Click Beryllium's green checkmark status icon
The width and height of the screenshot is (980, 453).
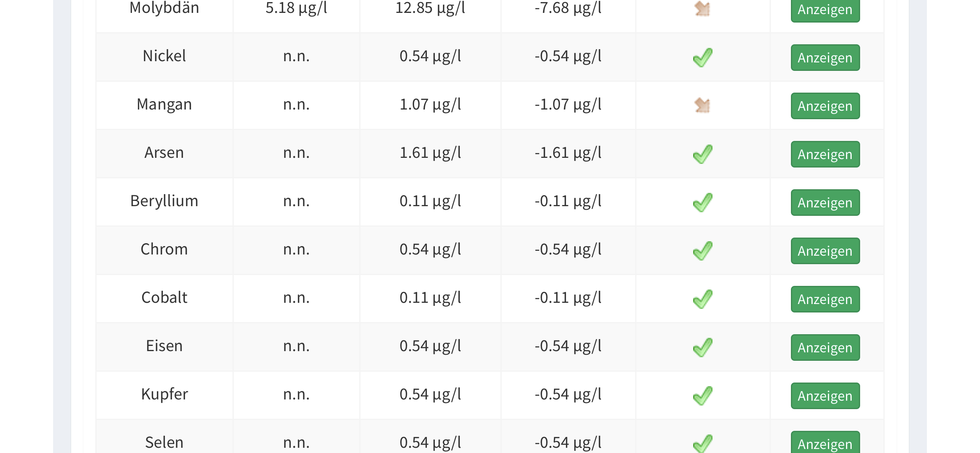[x=702, y=202]
